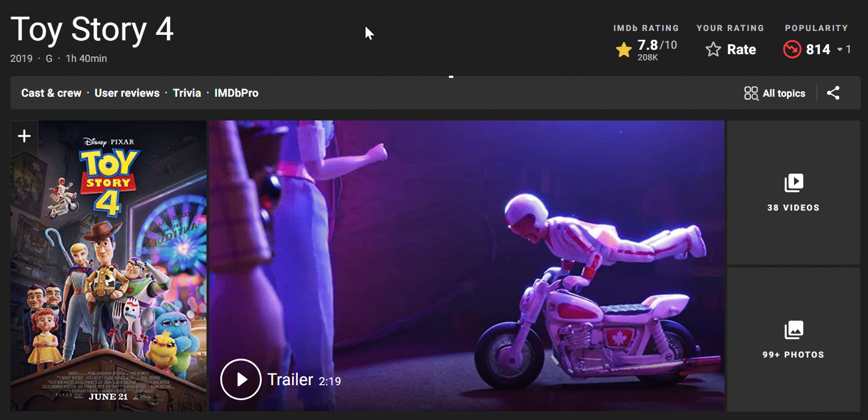Screen dimensions: 868x420
Task: Click the 1h 40min runtime text
Action: [x=86, y=59]
